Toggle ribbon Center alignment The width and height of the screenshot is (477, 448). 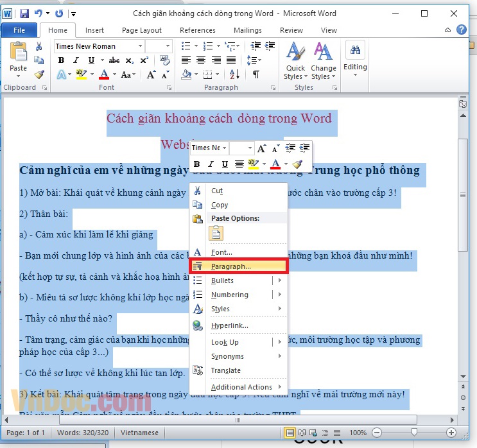tap(201, 60)
